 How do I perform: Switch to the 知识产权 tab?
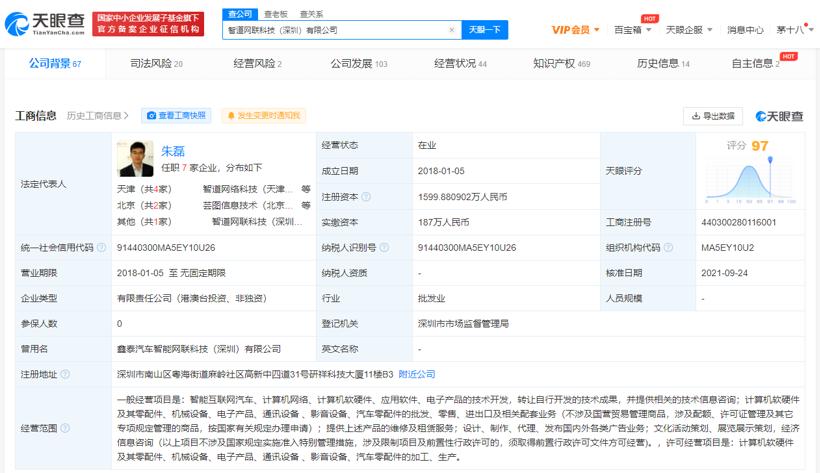point(561,64)
